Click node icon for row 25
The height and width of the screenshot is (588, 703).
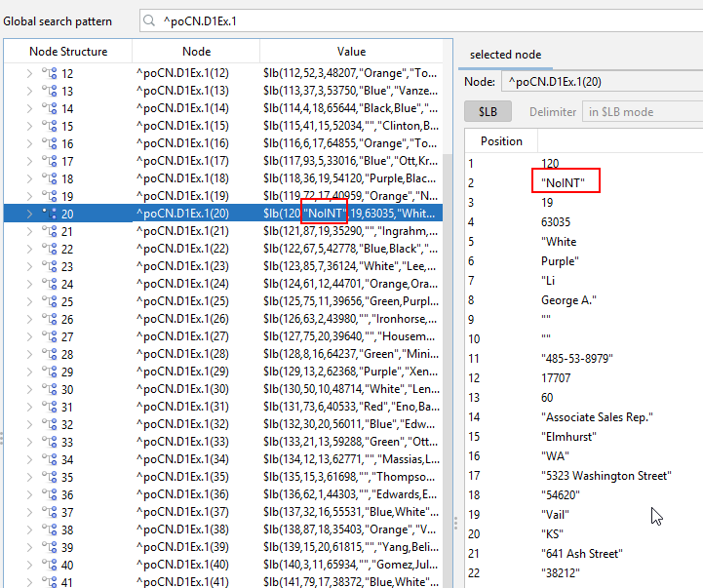49,301
